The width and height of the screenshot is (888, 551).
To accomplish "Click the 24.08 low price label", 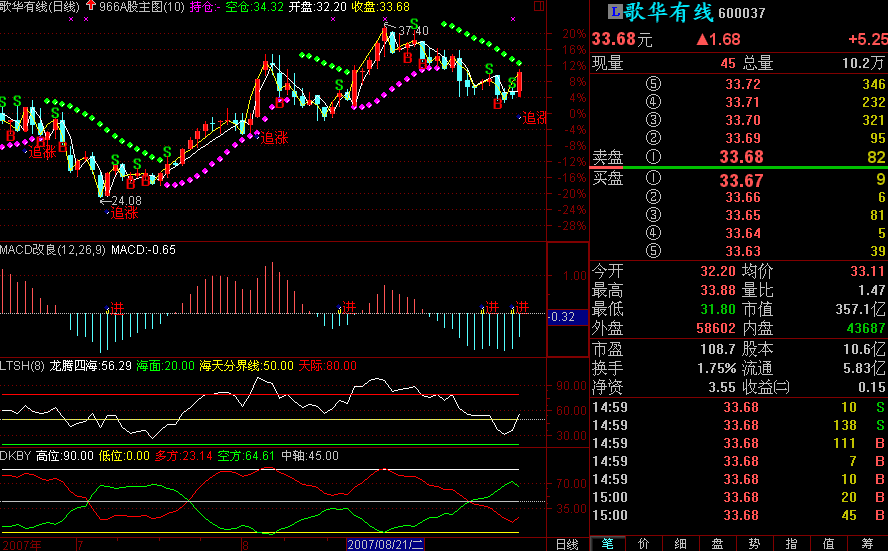I will click(126, 200).
